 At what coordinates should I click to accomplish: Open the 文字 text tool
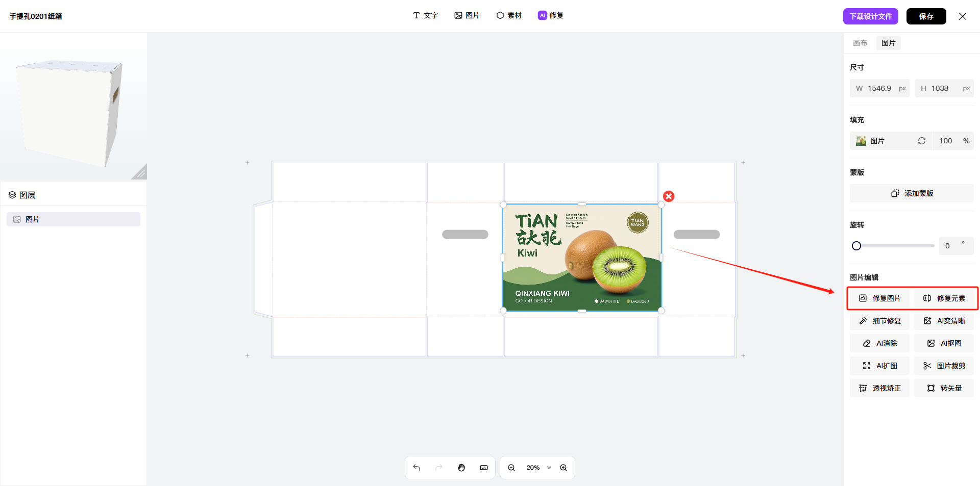[x=425, y=15]
